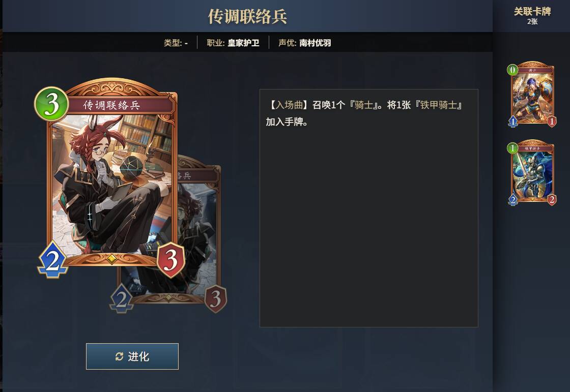
Task: Click the 传调联络兵 main card artwork
Action: (x=111, y=184)
